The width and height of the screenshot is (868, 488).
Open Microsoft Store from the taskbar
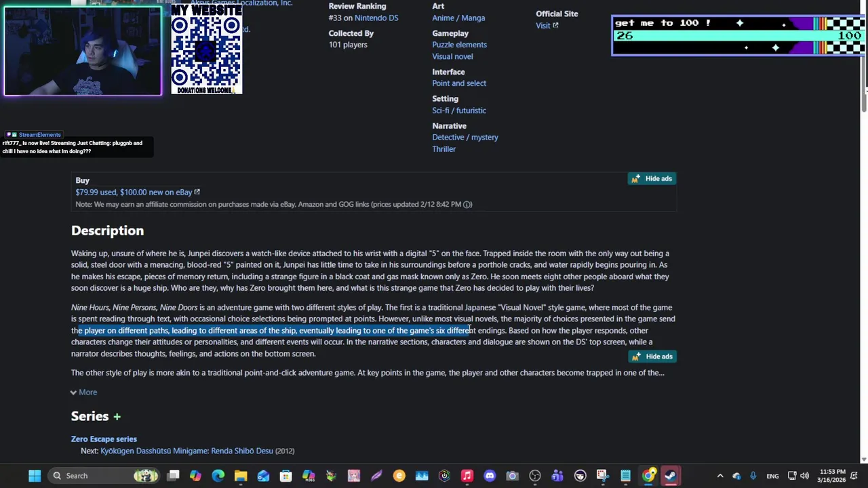[x=285, y=476]
